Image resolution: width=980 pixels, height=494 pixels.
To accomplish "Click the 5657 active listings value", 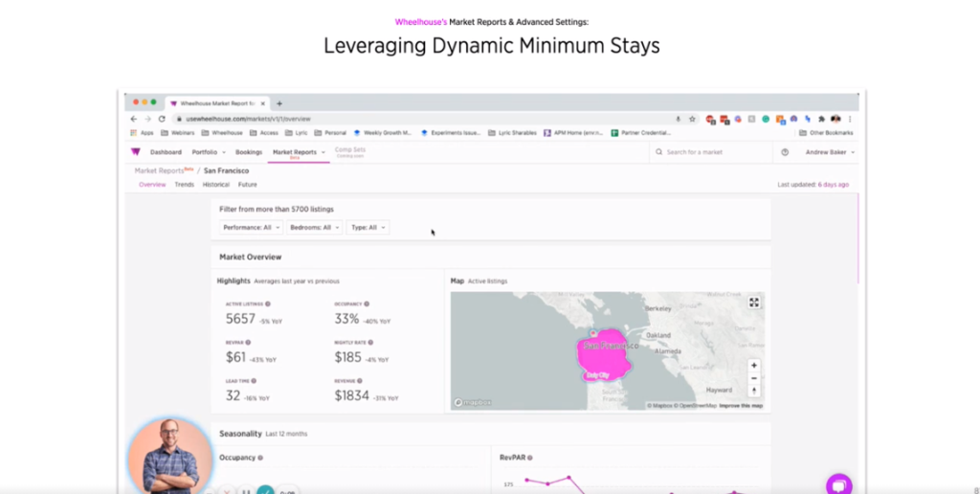I will click(240, 319).
